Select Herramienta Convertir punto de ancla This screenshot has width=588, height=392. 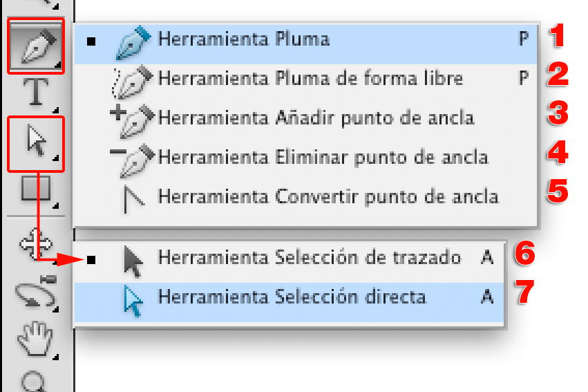tap(328, 196)
